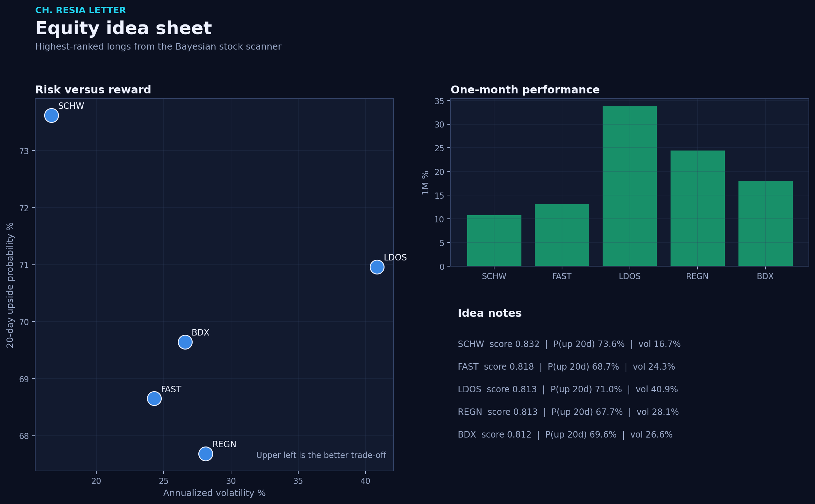
Task: Click the 20 tick on the volatility axis
Action: (96, 481)
